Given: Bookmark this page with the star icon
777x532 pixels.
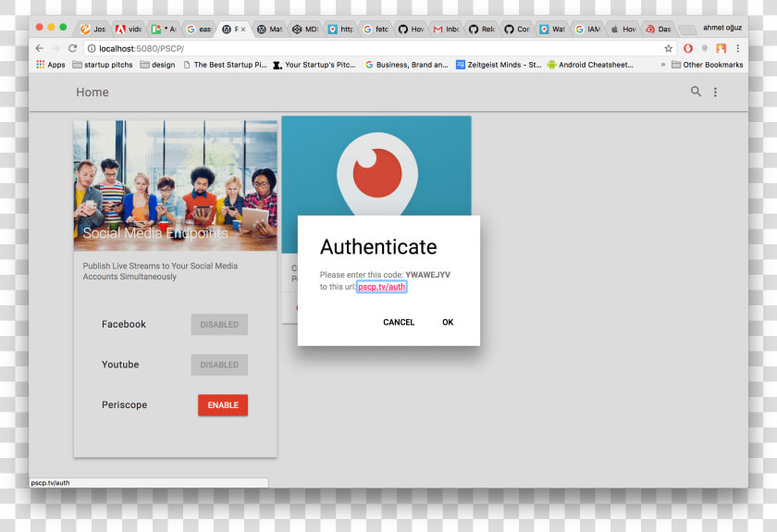Looking at the screenshot, I should pyautogui.click(x=668, y=48).
